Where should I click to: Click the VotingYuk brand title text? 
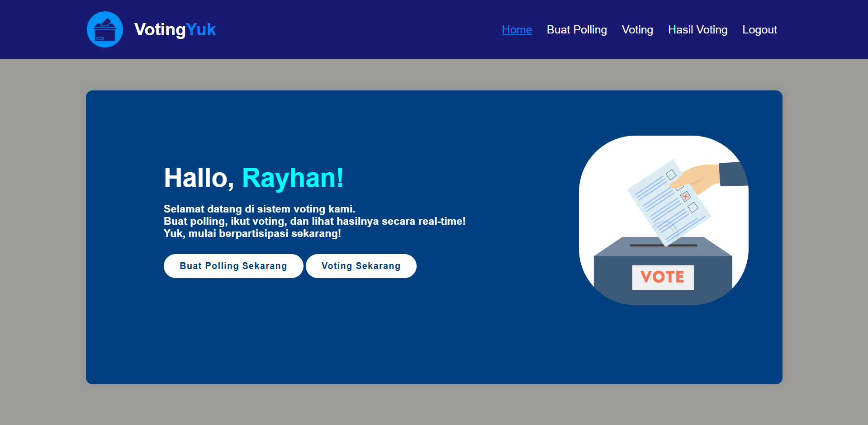click(x=175, y=29)
